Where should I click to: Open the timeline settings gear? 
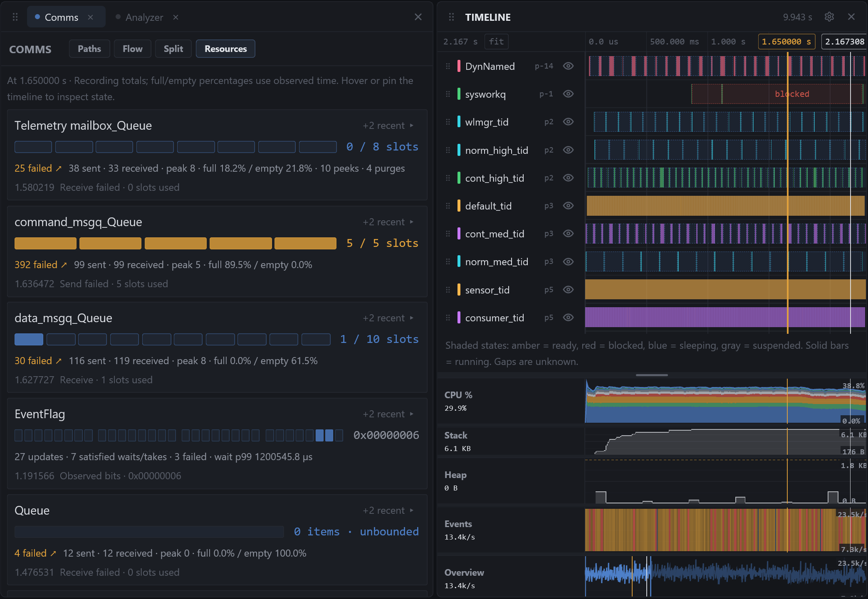click(x=829, y=17)
